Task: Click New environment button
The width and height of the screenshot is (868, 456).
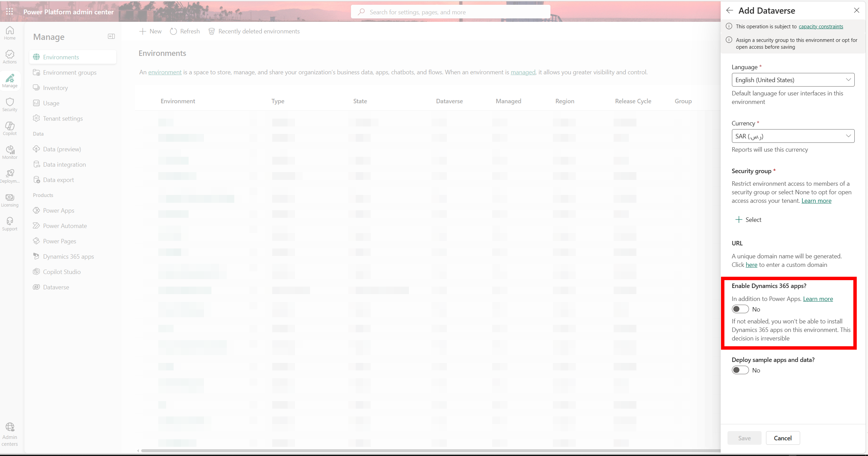Action: [x=150, y=31]
